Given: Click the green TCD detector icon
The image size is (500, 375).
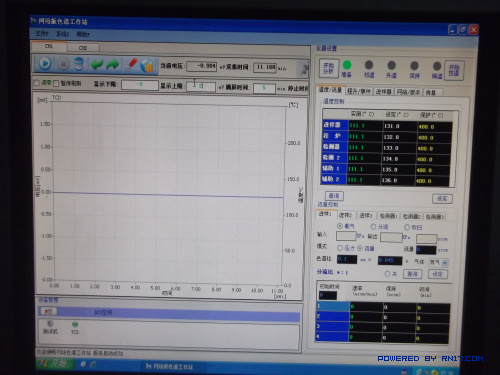Looking at the screenshot, I should 75,324.
